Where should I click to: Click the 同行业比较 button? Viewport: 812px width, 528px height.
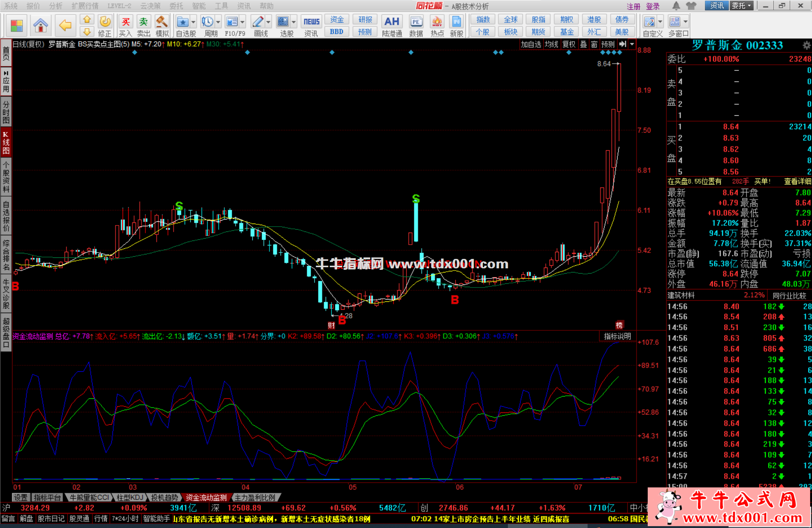point(789,296)
